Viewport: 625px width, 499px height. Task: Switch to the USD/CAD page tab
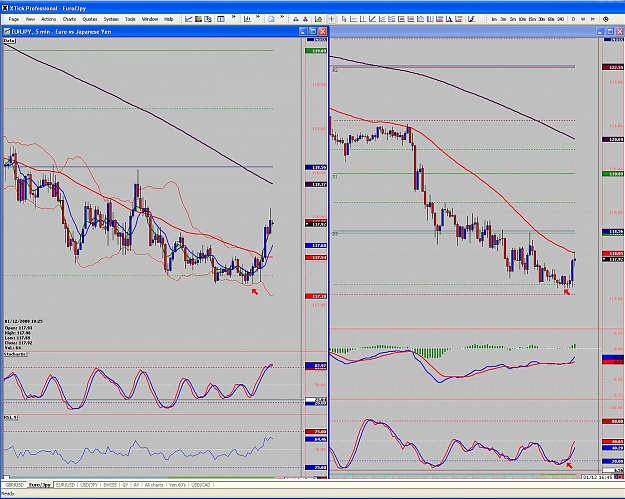(200, 485)
